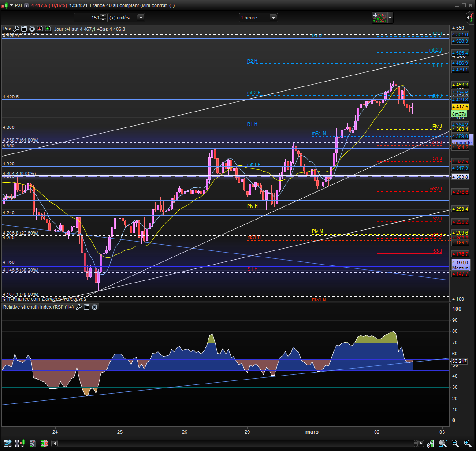This screenshot has width=476, height=451.
Task: Close the RSI indicator panel
Action: pos(94,307)
